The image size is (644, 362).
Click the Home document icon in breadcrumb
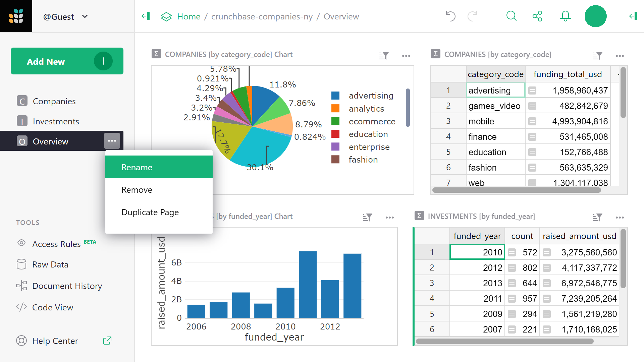(x=166, y=17)
